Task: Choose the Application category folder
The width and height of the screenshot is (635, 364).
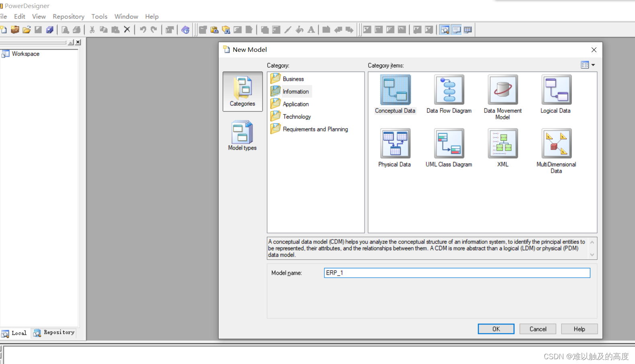Action: (290, 104)
